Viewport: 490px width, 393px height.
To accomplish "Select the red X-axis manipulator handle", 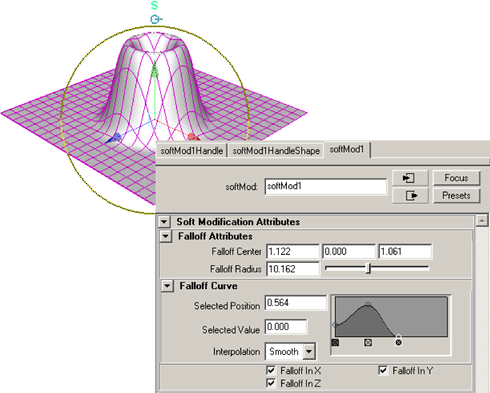I will pos(193,137).
